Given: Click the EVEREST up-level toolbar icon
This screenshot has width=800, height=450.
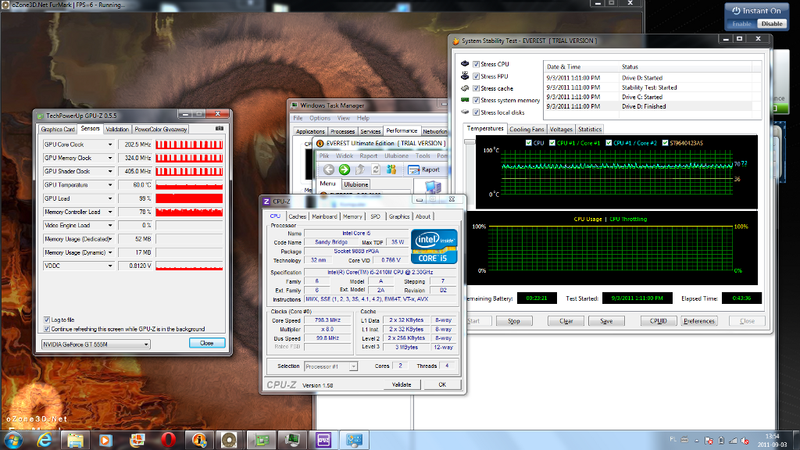Looking at the screenshot, I should click(x=360, y=169).
